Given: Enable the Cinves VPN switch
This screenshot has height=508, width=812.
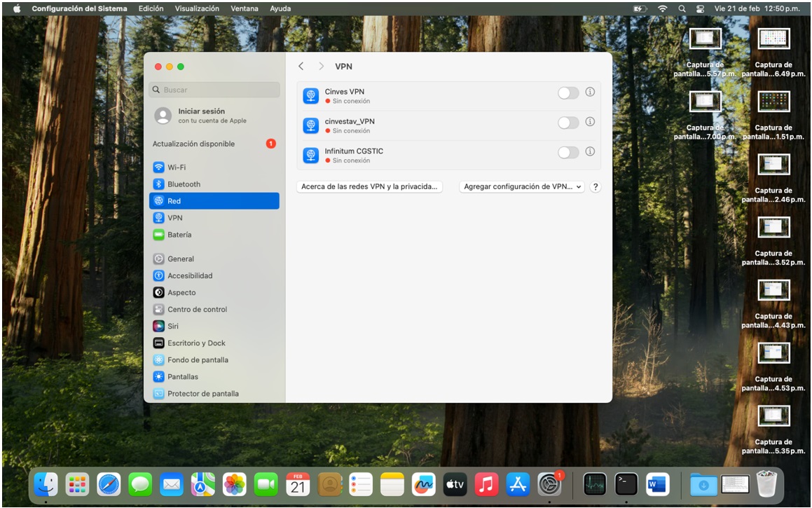Looking at the screenshot, I should (568, 93).
